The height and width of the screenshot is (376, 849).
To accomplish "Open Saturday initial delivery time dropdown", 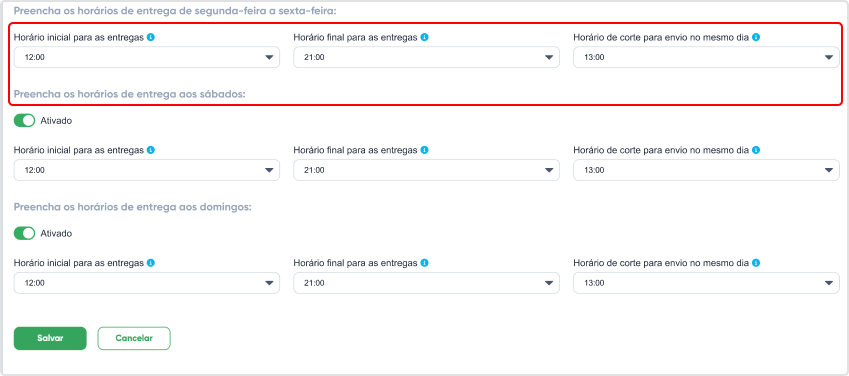I will click(147, 170).
